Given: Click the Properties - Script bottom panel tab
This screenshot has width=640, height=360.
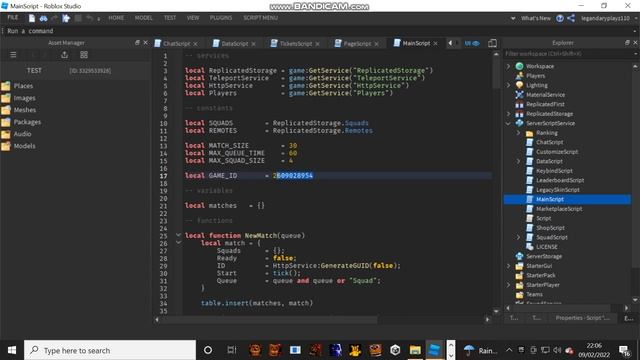Looking at the screenshot, I should [582, 318].
